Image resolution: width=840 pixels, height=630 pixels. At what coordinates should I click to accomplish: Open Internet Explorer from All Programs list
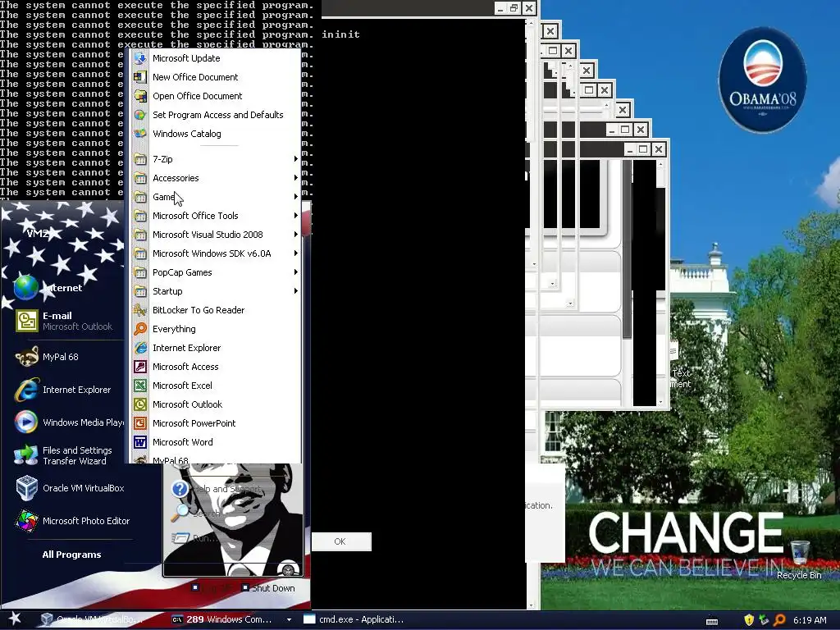point(186,348)
